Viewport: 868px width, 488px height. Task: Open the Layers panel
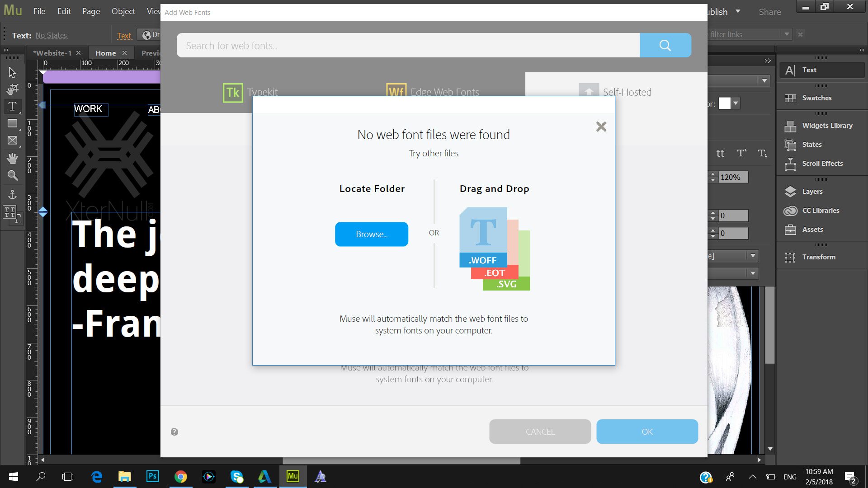812,191
